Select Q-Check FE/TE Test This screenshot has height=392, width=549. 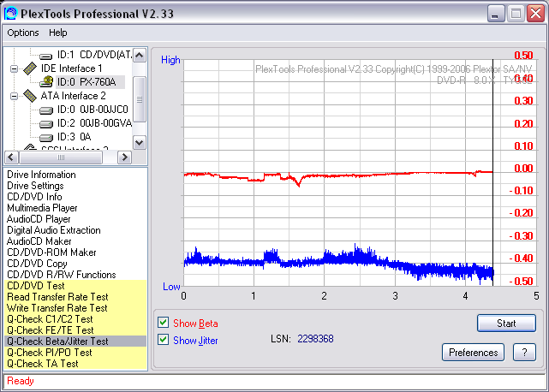75,330
